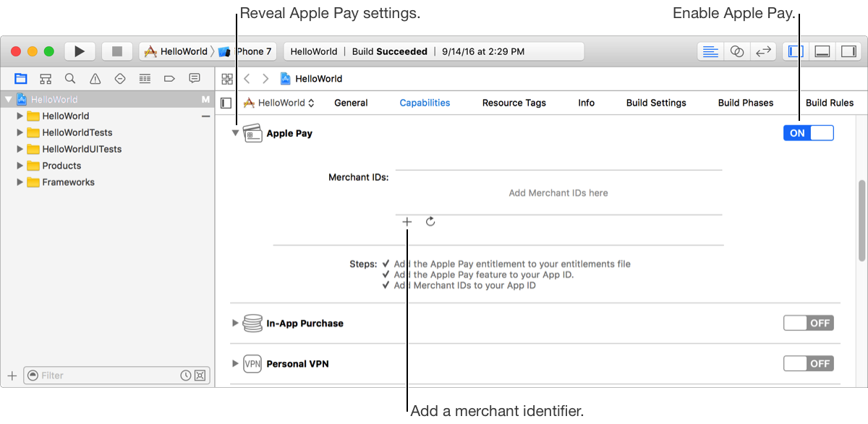868x424 pixels.
Task: Add a merchant ID with plus button
Action: (x=407, y=221)
